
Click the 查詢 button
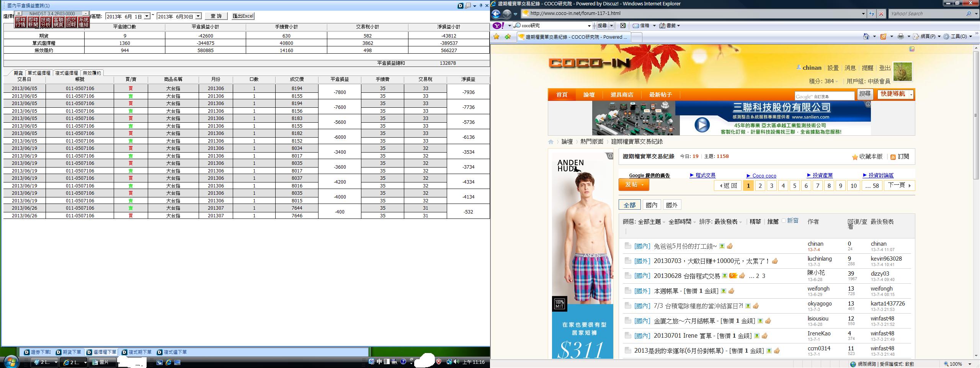click(216, 16)
